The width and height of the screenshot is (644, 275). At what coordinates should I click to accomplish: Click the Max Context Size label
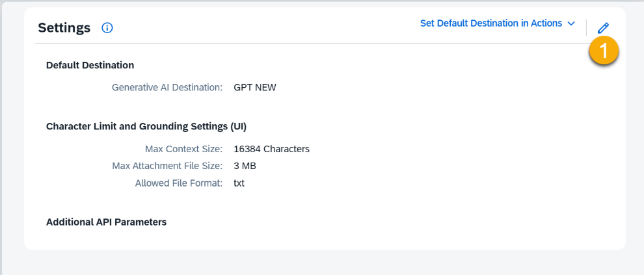click(x=183, y=149)
